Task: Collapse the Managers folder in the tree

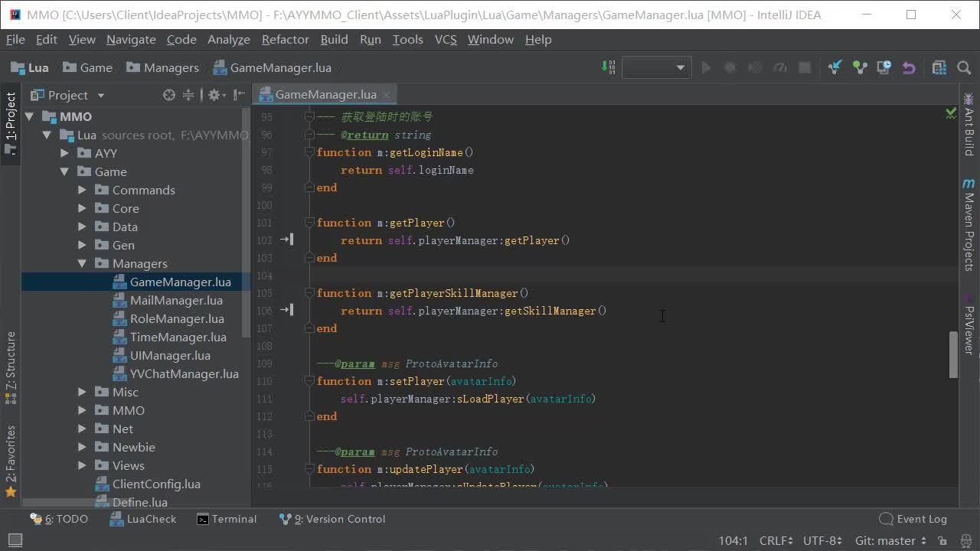Action: click(83, 263)
